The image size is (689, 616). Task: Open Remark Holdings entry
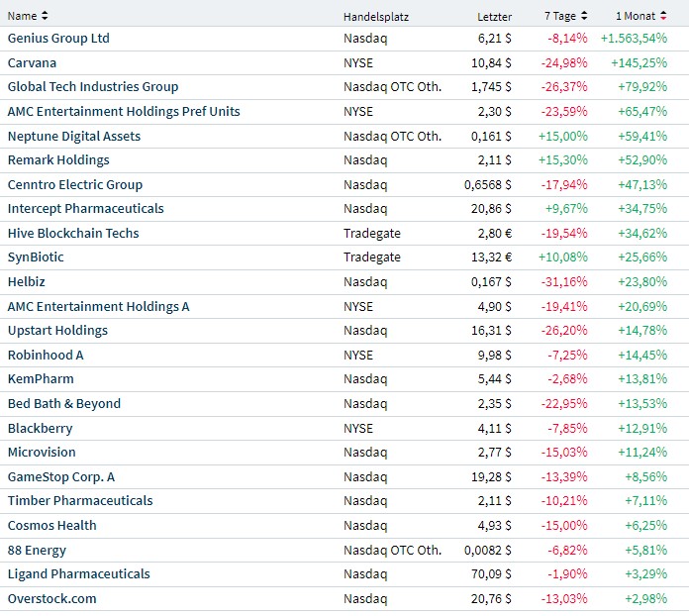coord(58,160)
